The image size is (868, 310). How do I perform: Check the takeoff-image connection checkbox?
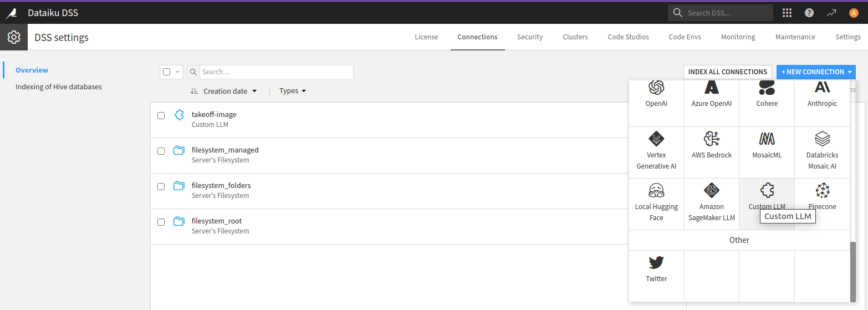161,115
